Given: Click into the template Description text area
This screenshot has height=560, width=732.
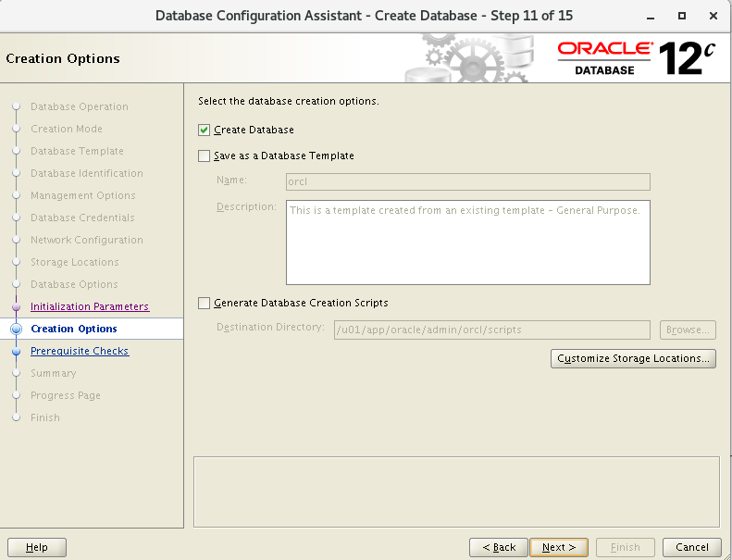Looking at the screenshot, I should coord(467,243).
